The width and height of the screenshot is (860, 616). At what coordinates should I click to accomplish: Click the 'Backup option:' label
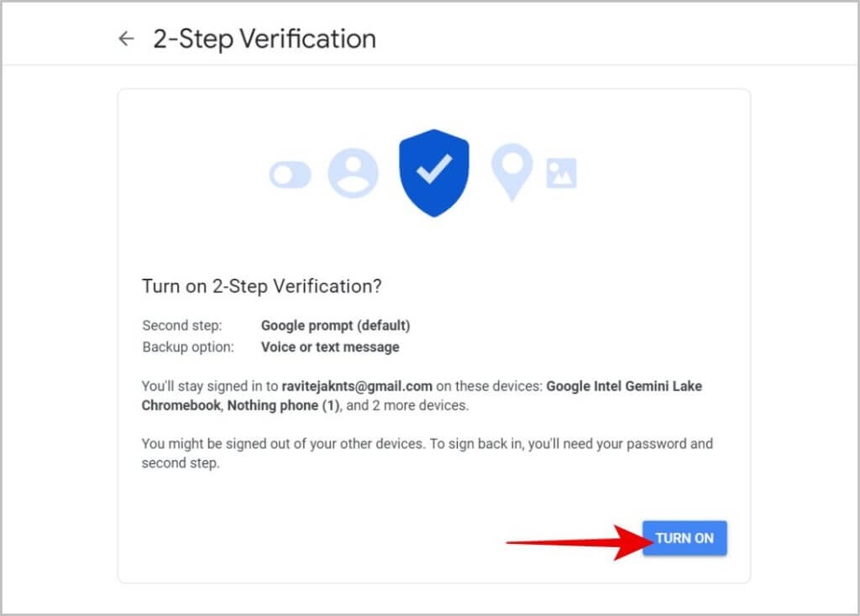[x=187, y=347]
